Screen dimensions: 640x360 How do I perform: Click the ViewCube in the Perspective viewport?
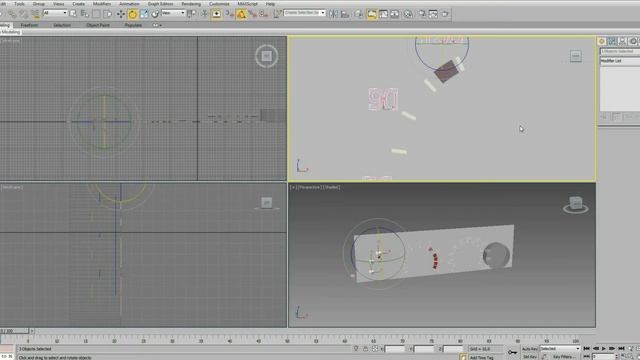[x=576, y=204]
